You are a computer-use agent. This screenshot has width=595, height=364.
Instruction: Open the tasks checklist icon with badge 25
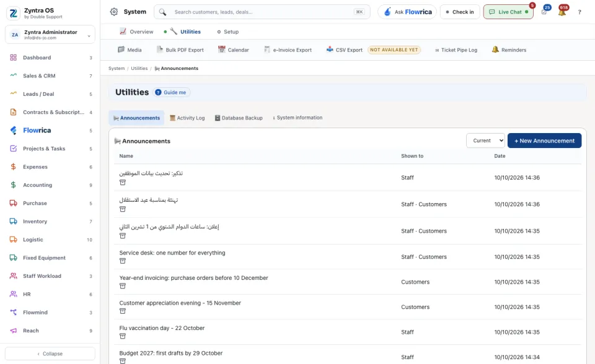click(544, 12)
